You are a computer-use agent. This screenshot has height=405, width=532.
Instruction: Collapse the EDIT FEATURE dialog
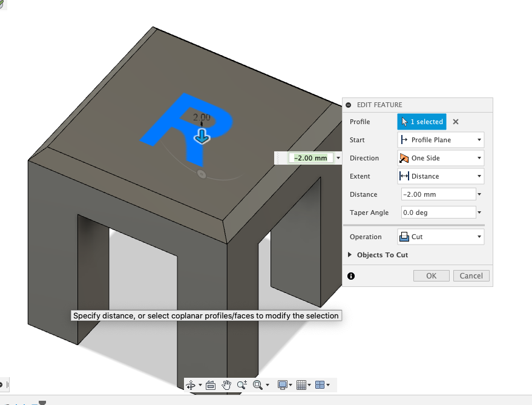[x=349, y=105]
